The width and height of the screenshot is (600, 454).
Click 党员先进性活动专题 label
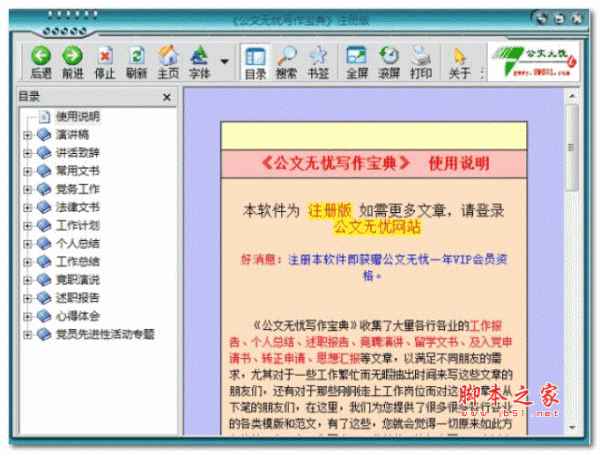[x=105, y=334]
